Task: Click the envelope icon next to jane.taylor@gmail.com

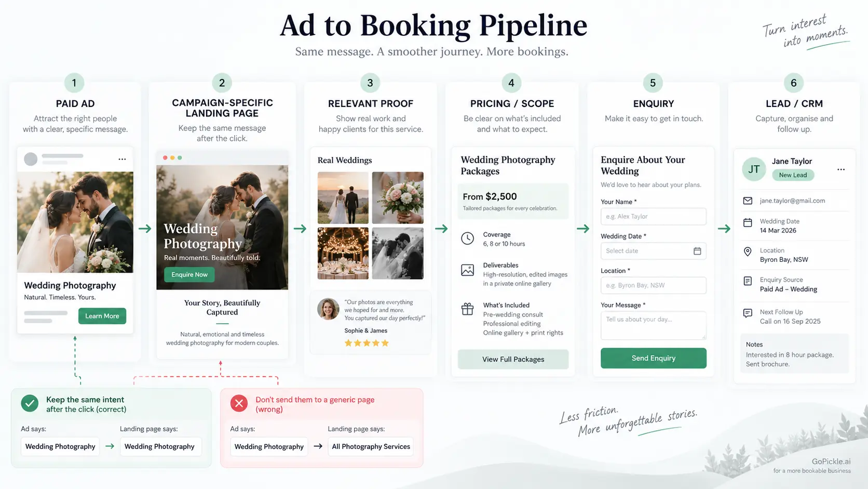Action: pos(748,201)
